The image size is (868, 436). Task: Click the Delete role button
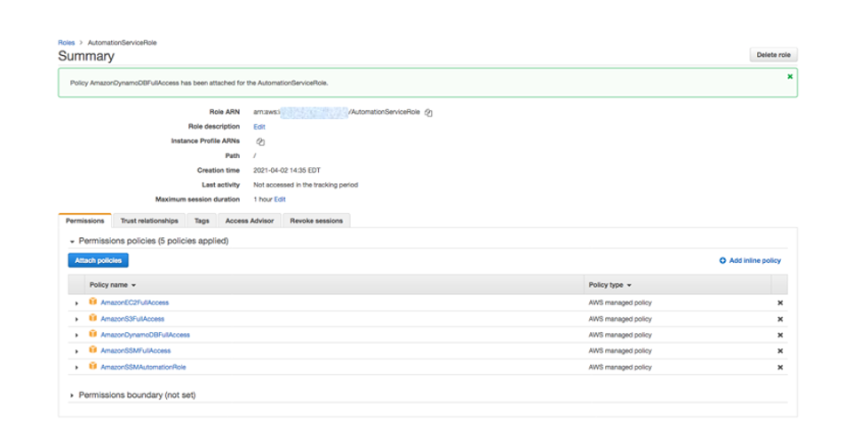tap(773, 55)
